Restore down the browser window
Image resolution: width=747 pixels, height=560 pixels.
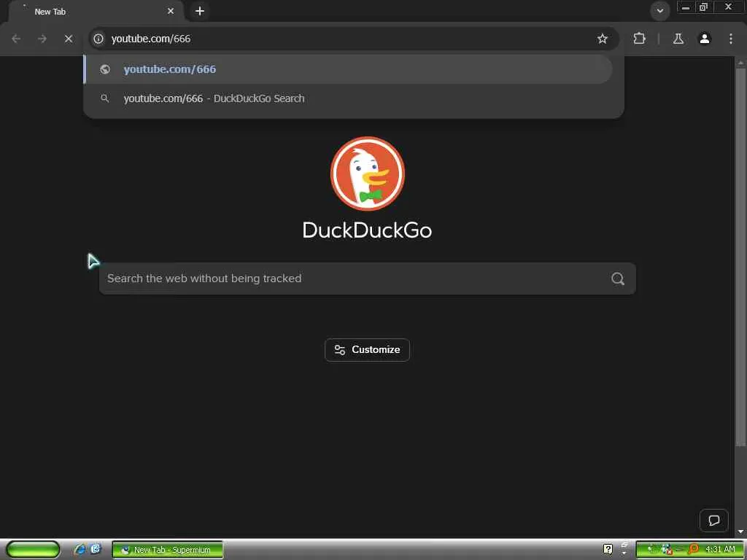click(x=703, y=7)
